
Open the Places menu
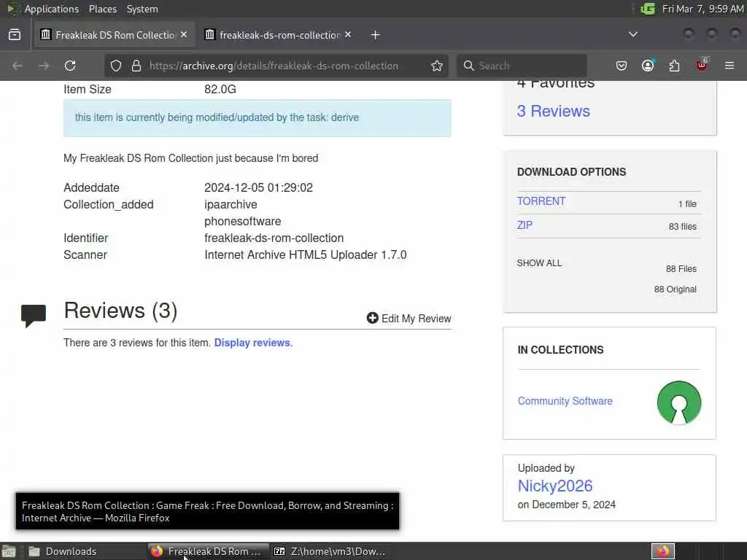point(102,9)
